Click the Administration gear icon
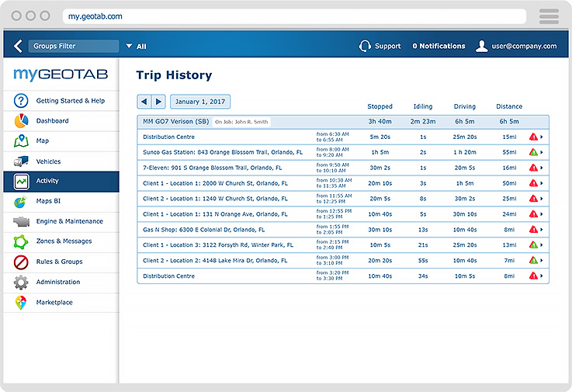This screenshot has width=572, height=392. click(21, 282)
